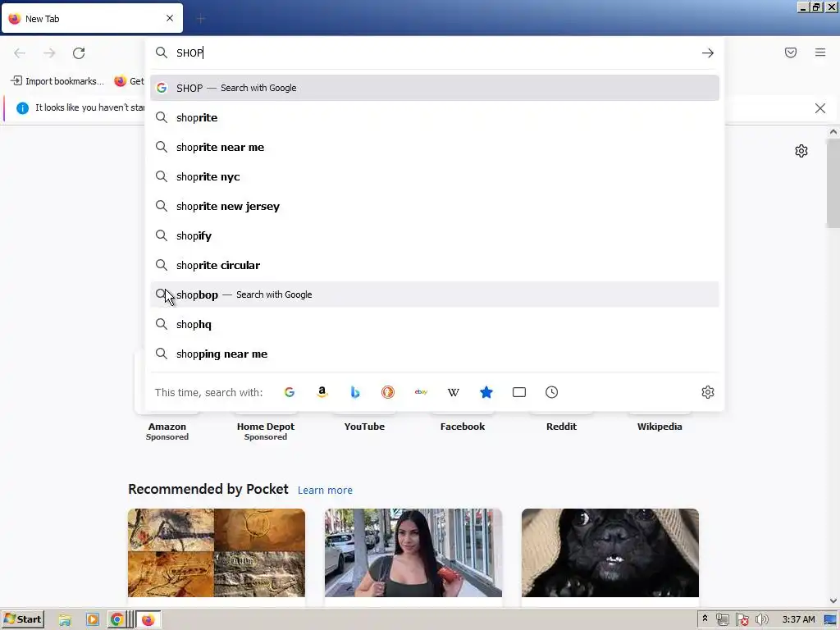Click the taskbar clock showing 3:37 AM
The height and width of the screenshot is (630, 840).
click(798, 620)
